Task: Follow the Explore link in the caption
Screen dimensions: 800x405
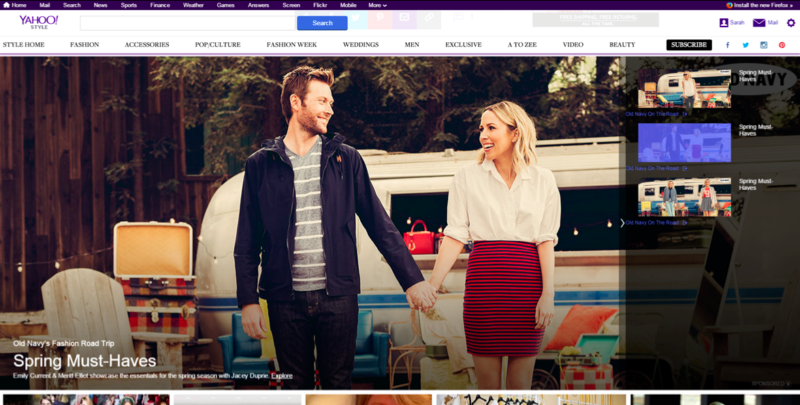Action: pos(282,376)
